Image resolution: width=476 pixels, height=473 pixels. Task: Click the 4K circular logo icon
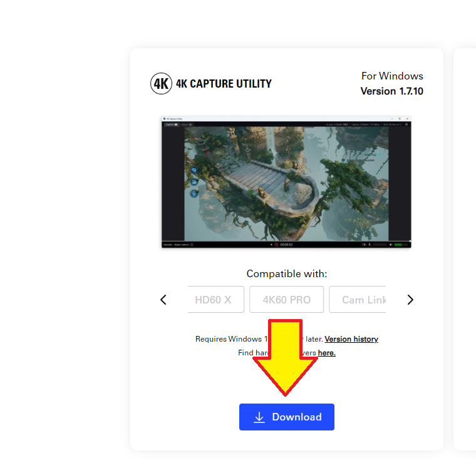[161, 83]
